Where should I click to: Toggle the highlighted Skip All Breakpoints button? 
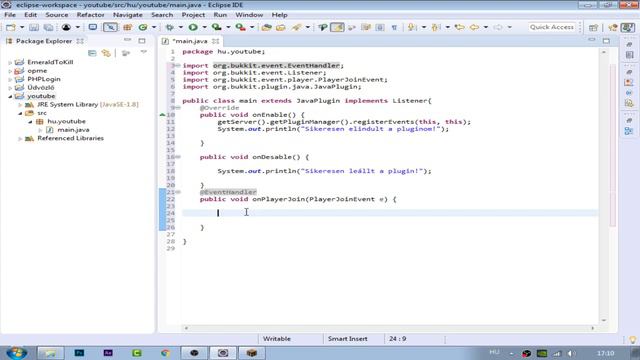[x=110, y=27]
